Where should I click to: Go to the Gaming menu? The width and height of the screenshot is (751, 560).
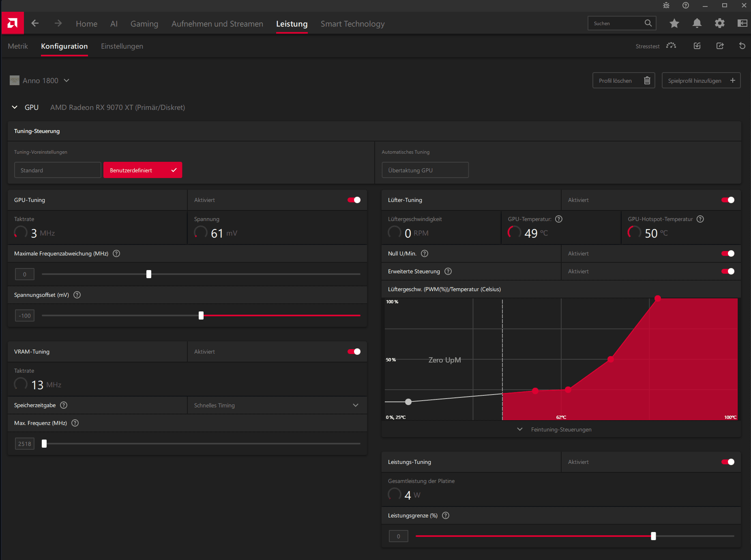pos(144,24)
